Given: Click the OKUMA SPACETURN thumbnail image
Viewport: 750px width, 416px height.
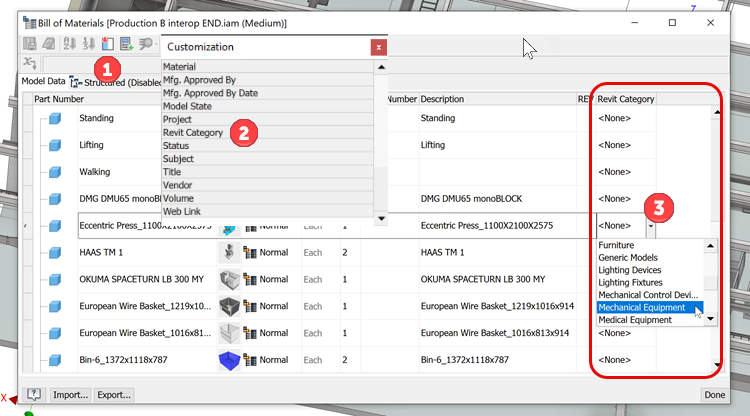Looking at the screenshot, I should click(x=229, y=279).
